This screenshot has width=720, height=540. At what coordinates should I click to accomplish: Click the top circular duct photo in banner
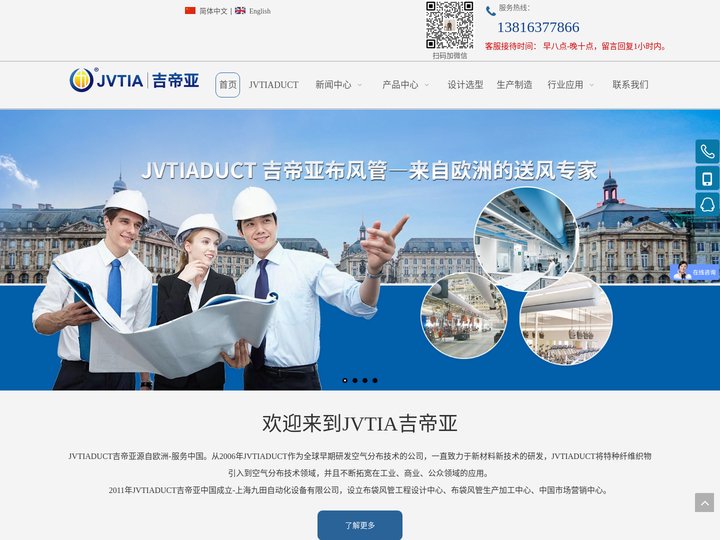[x=526, y=239]
